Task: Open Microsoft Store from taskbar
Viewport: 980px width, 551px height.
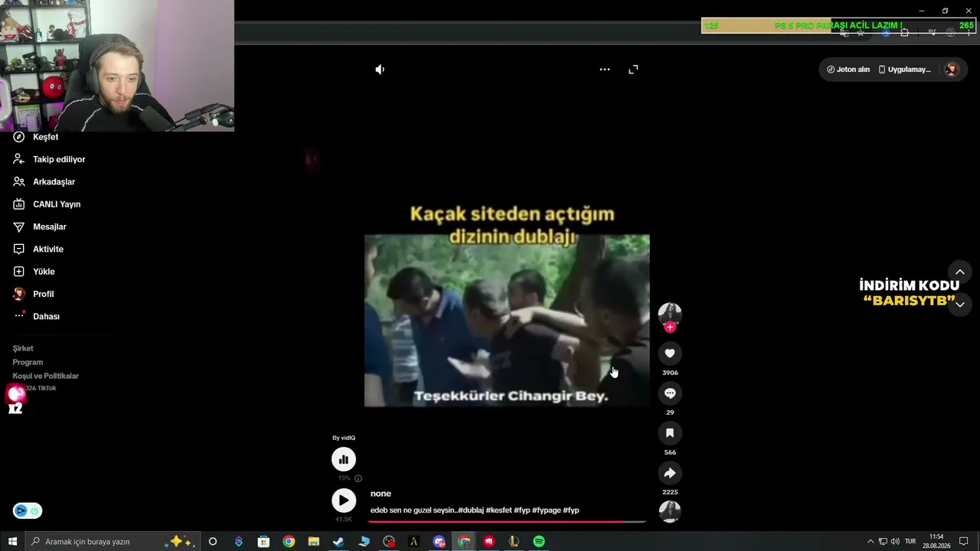Action: click(x=263, y=542)
